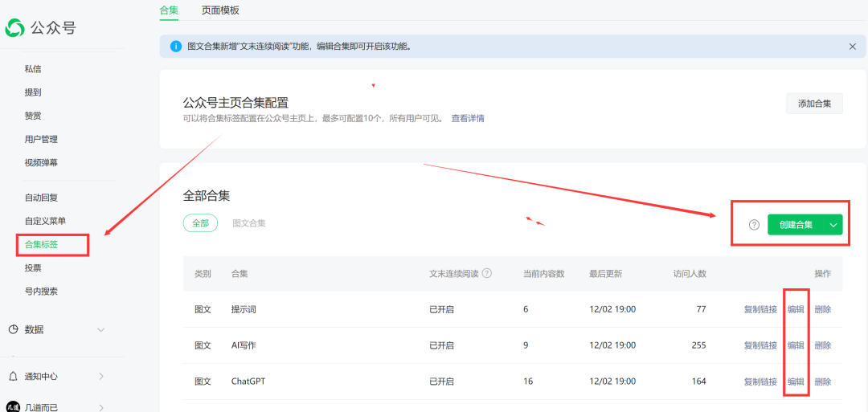
Task: Expand 通知中心 with its arrow
Action: point(100,376)
